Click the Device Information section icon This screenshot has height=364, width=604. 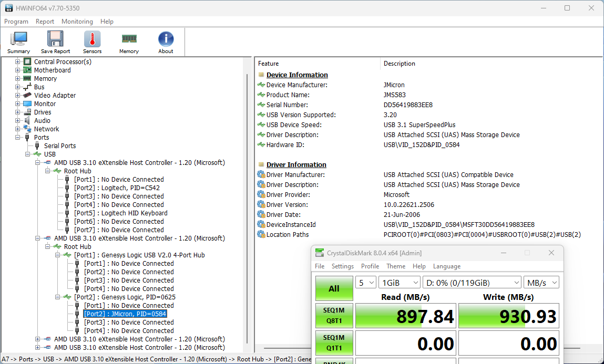point(261,75)
